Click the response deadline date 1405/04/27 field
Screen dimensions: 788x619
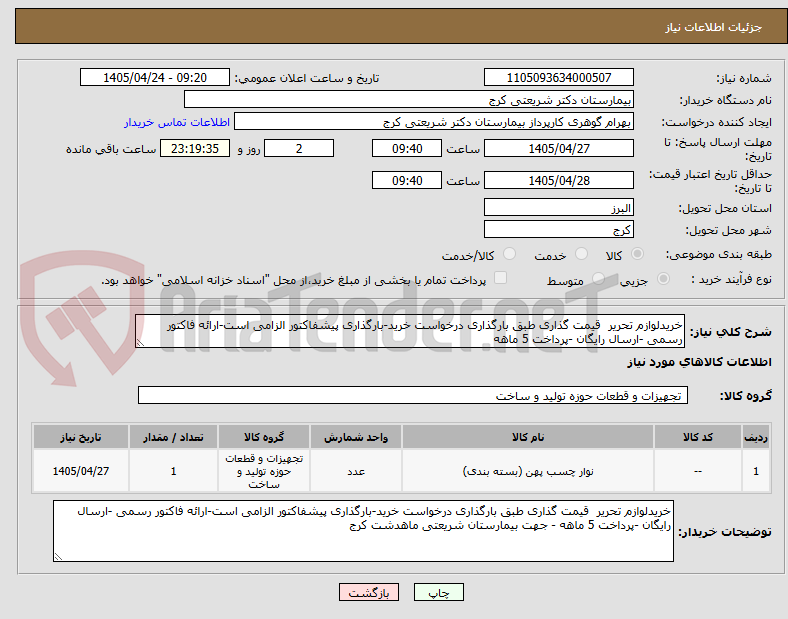[x=559, y=149]
